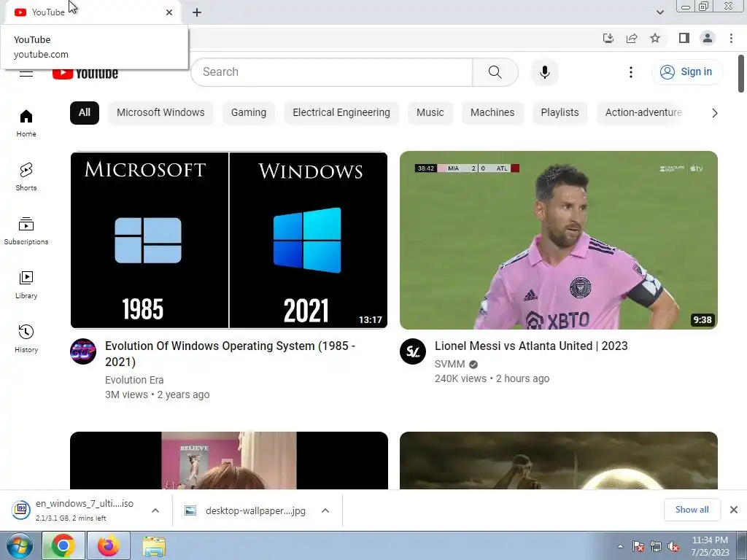
Task: Open History from sidebar
Action: 26,338
